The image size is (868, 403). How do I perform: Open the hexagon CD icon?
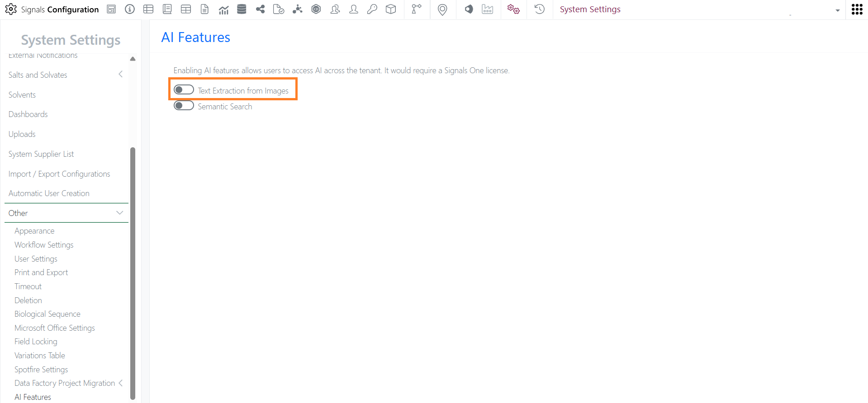(316, 9)
